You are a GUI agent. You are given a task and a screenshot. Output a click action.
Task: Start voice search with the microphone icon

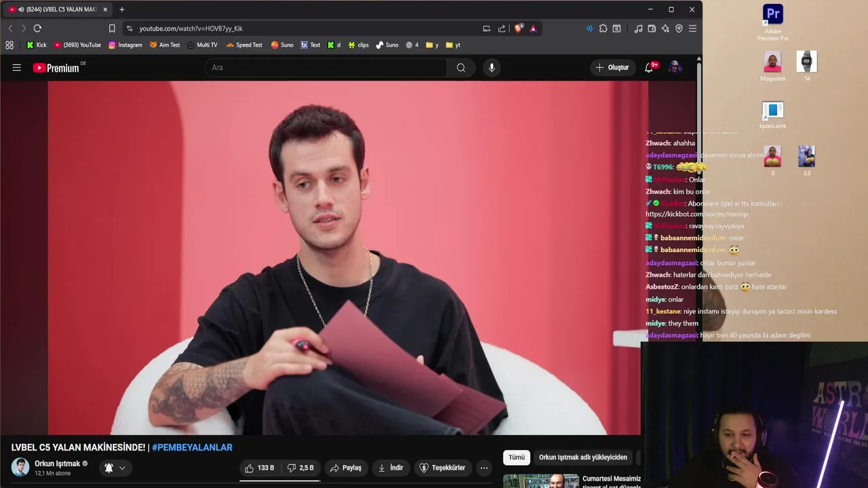492,67
